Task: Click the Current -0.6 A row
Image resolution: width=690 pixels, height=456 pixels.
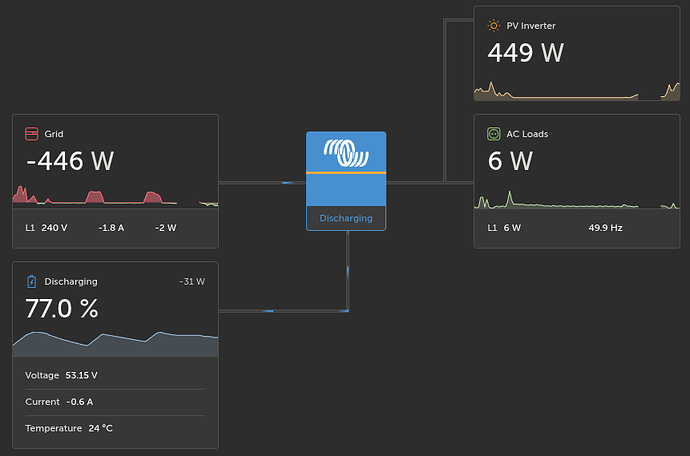Action: 115,402
